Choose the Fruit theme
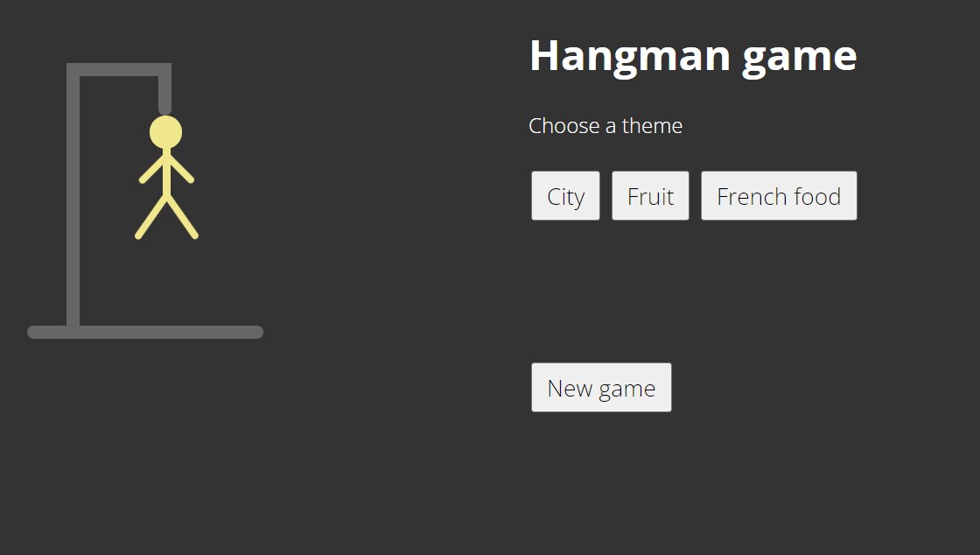 pos(650,196)
